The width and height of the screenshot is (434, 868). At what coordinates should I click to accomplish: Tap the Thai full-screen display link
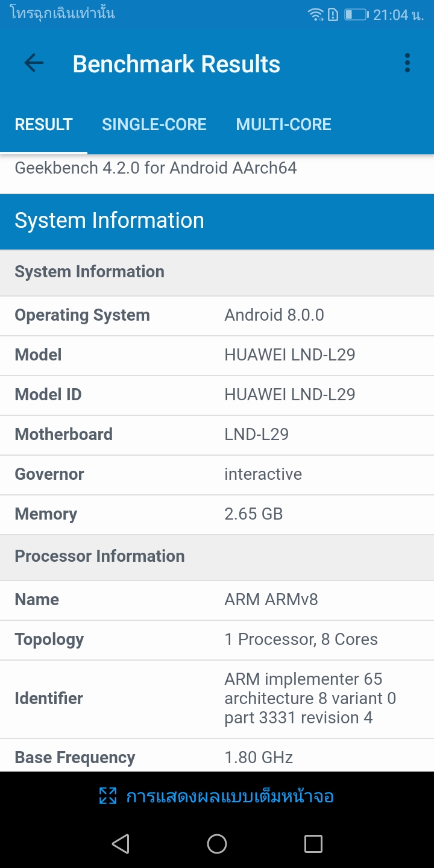click(x=229, y=796)
